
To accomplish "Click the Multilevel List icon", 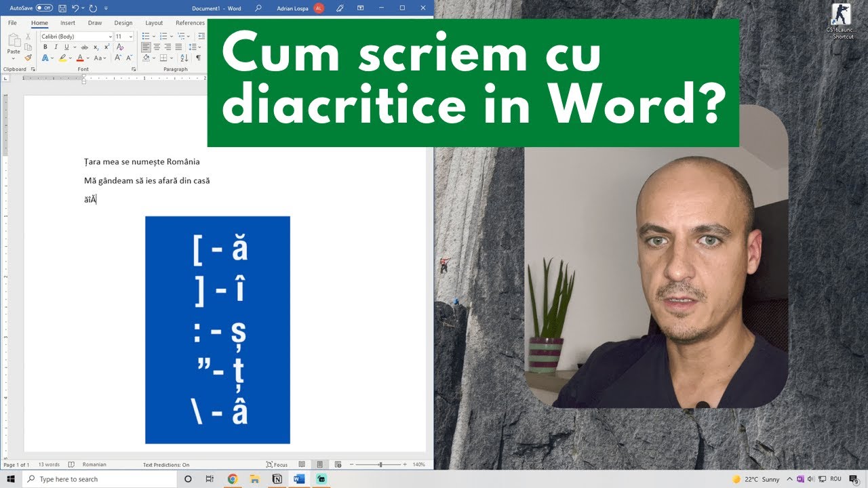I will pyautogui.click(x=180, y=36).
